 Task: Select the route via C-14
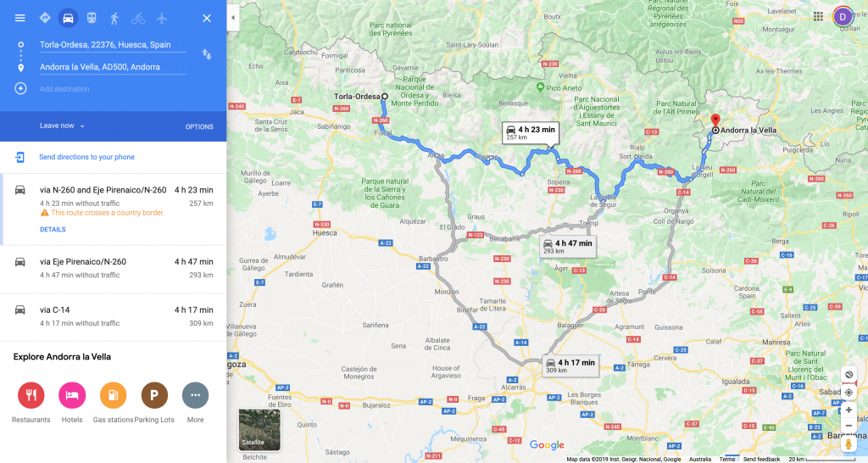[114, 317]
